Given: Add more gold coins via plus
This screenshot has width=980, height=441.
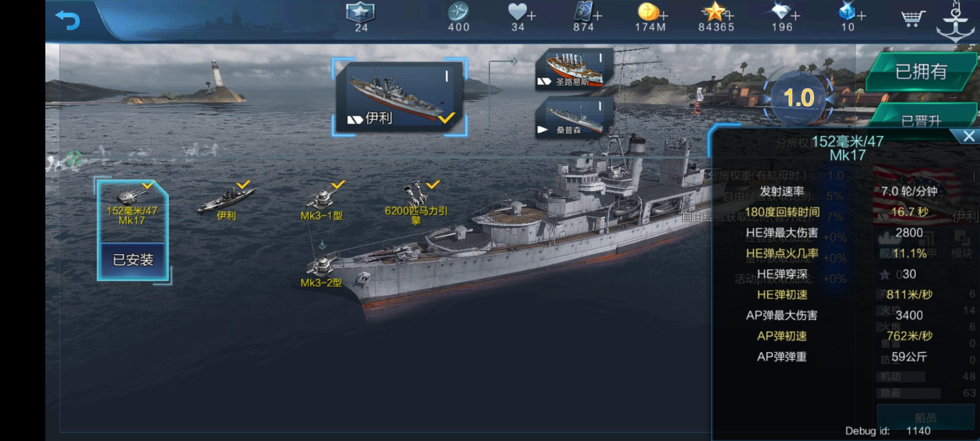Looking at the screenshot, I should click(x=664, y=16).
